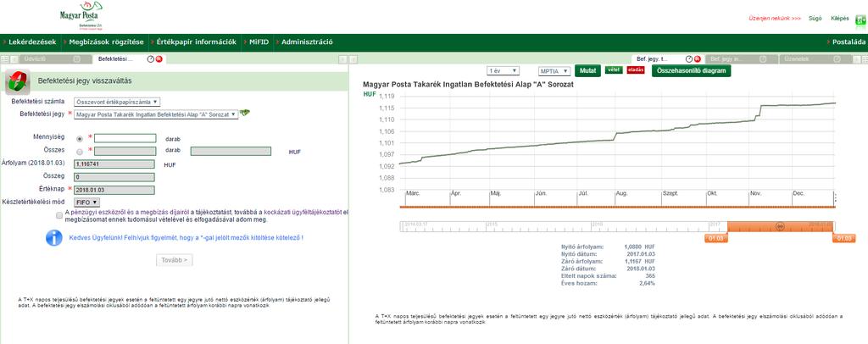Screen dimensions: 868x344
Task: Click the Árfolyam value field 1,116741
Action: 114,164
